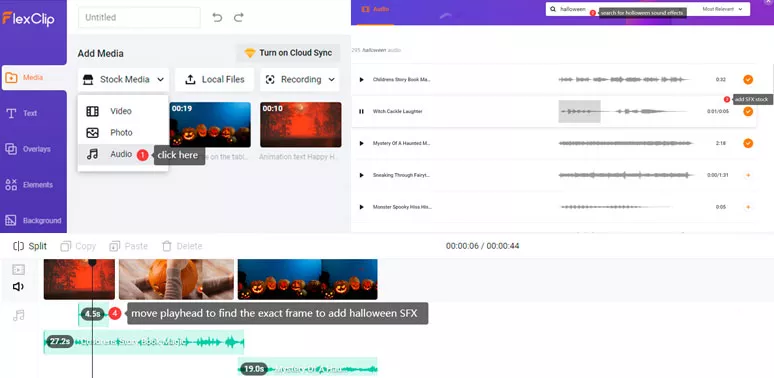774x378 pixels.
Task: Click the Monster Spooky Hiss His... title
Action: (402, 207)
